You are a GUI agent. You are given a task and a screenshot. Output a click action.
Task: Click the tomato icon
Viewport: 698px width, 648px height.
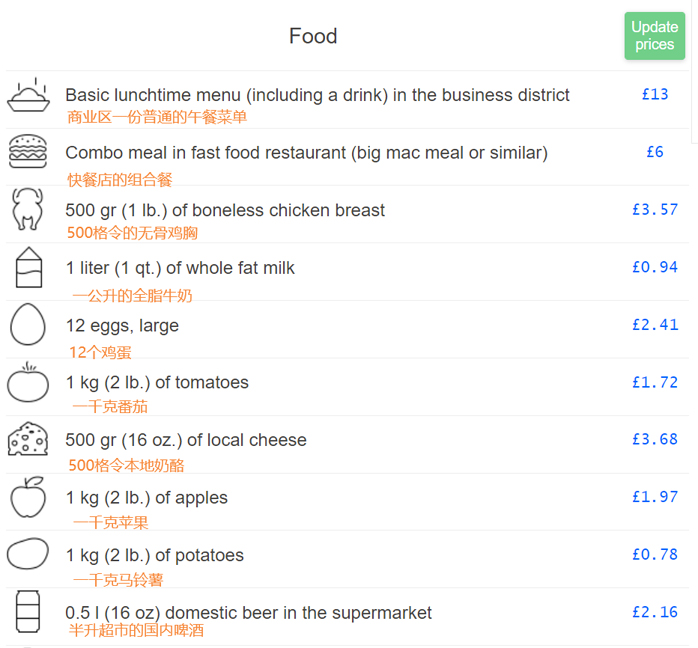point(28,382)
